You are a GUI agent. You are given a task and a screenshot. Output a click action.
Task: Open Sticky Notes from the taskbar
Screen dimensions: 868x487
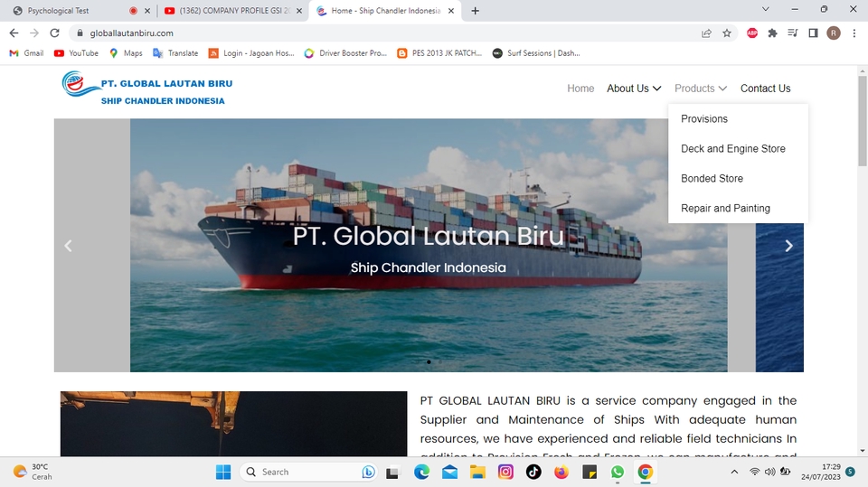[x=589, y=472]
